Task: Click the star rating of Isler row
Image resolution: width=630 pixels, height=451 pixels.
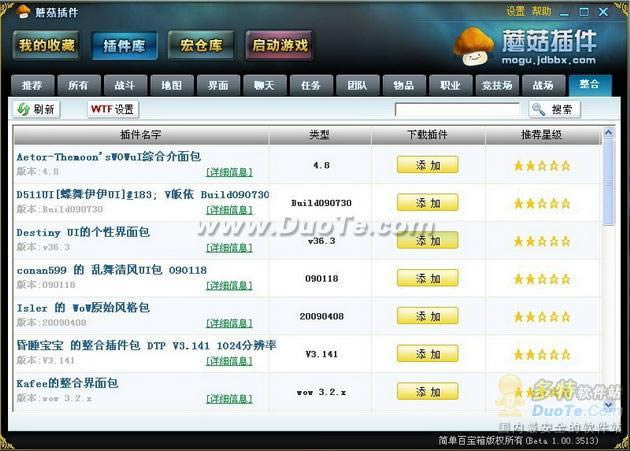Action: [x=542, y=316]
